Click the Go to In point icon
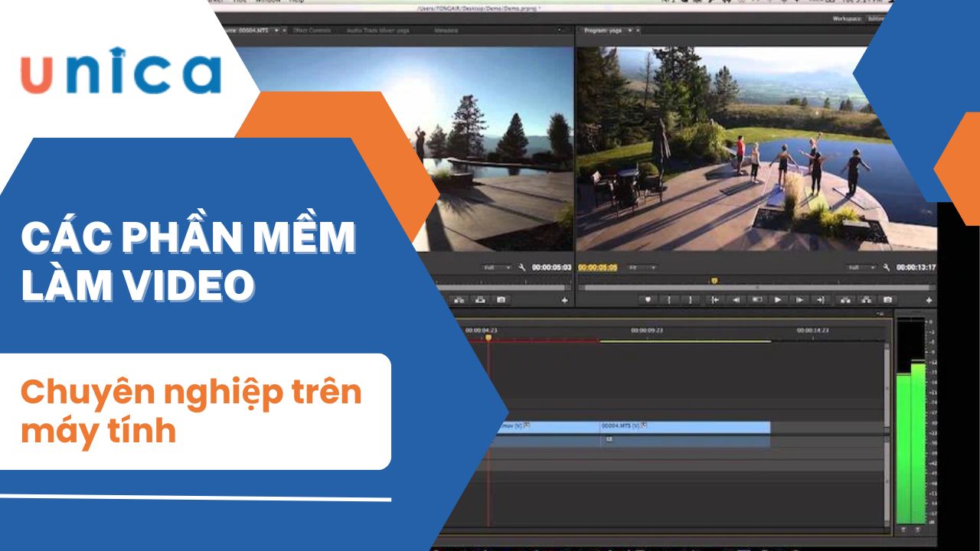The image size is (980, 551). coord(714,300)
